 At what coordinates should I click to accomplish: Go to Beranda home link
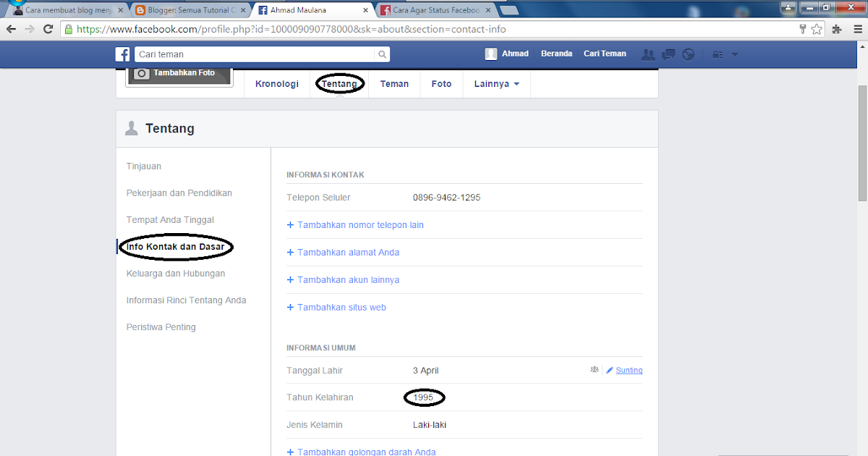click(x=556, y=54)
